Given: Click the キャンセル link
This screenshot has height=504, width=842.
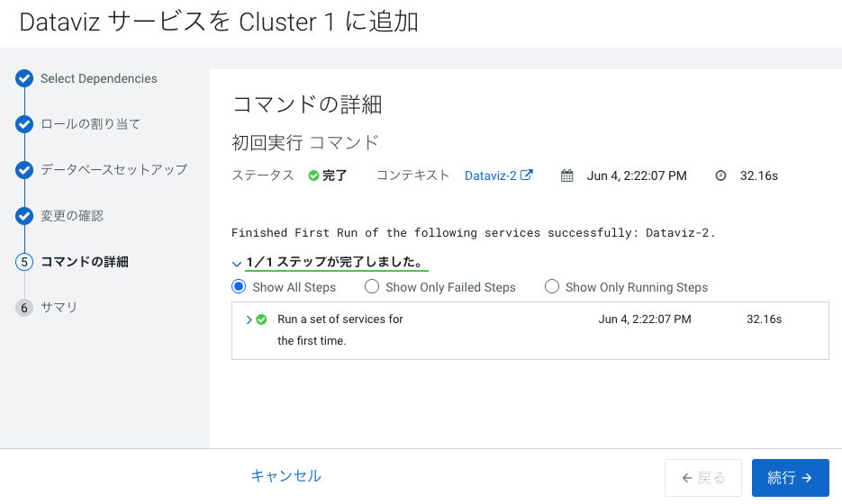Looking at the screenshot, I should (x=285, y=475).
